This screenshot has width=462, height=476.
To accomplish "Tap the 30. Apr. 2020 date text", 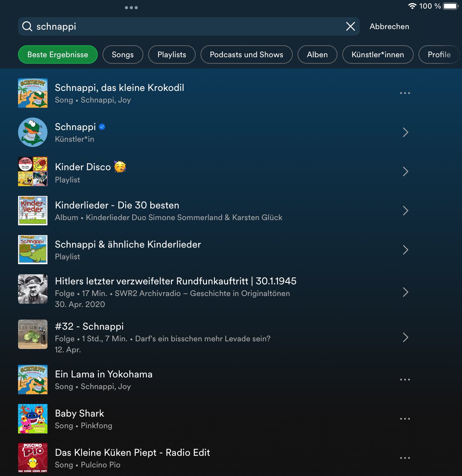I will 80,305.
